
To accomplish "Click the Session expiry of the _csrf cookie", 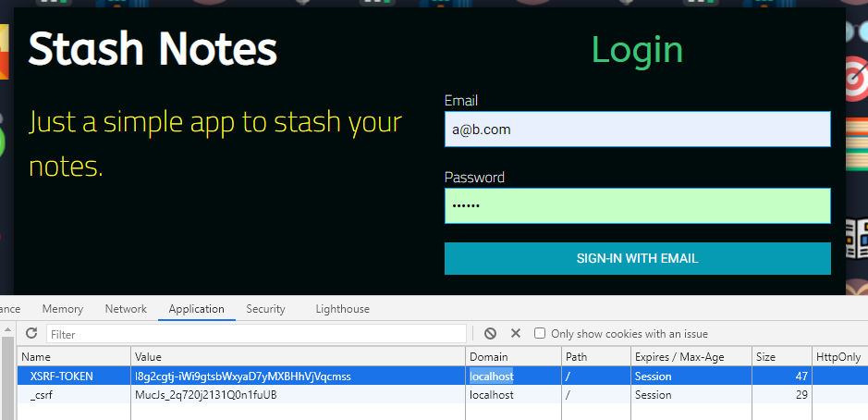I will 654,395.
